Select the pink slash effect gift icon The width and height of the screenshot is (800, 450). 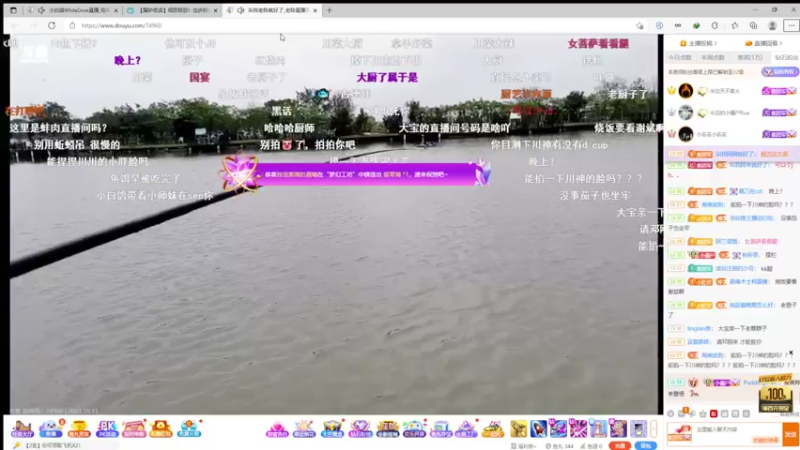pyautogui.click(x=578, y=429)
